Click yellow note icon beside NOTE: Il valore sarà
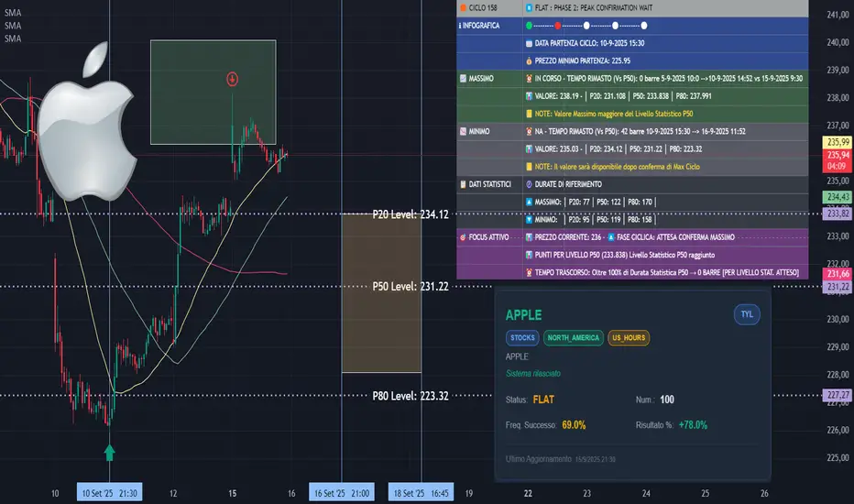 coord(529,167)
